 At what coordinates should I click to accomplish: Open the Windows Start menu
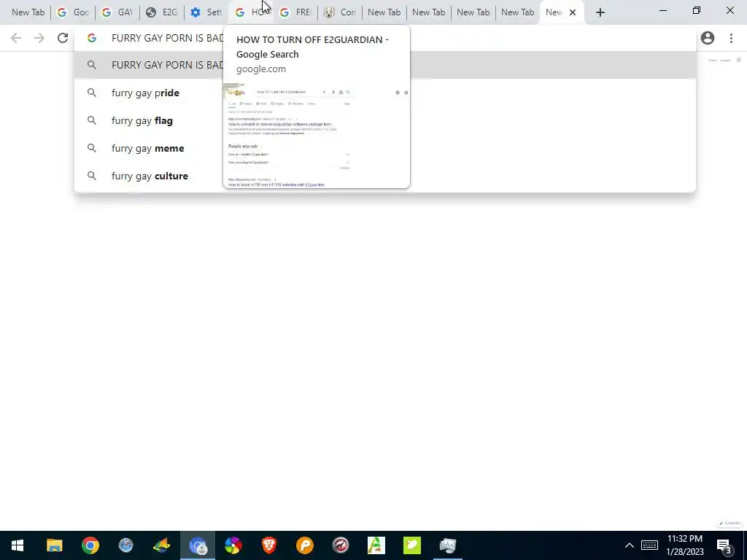coord(18,545)
